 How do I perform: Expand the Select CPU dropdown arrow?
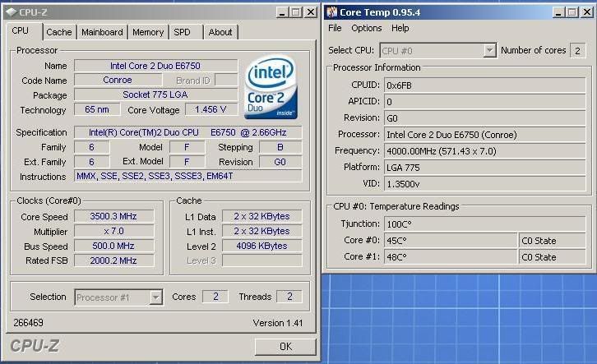click(489, 50)
